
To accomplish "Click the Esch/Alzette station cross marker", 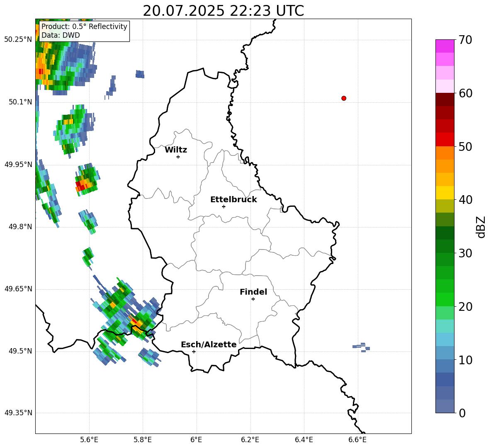I will coord(194,351).
